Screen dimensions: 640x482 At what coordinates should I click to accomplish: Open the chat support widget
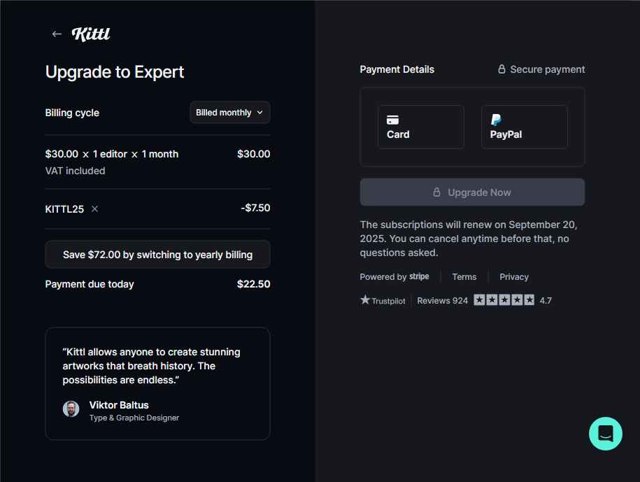coord(605,434)
